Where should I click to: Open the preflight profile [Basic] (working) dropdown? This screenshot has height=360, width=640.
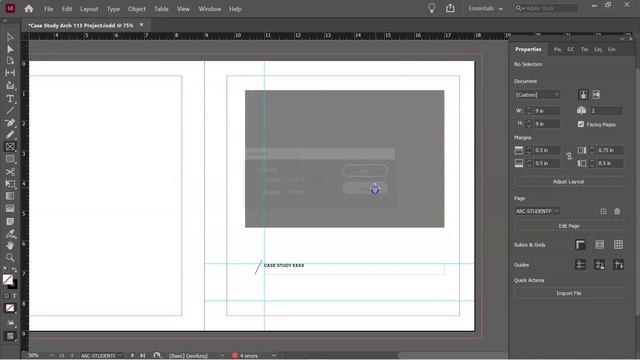222,356
